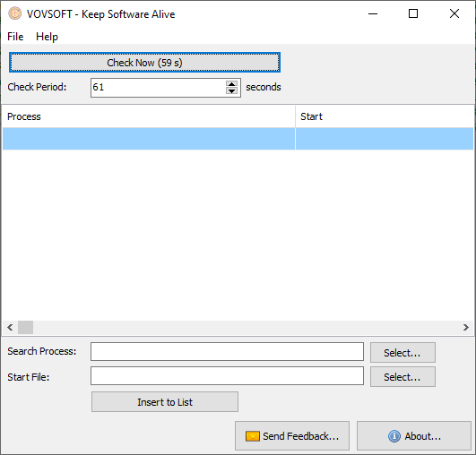
Task: Click Select button next to Search Process
Action: (402, 353)
